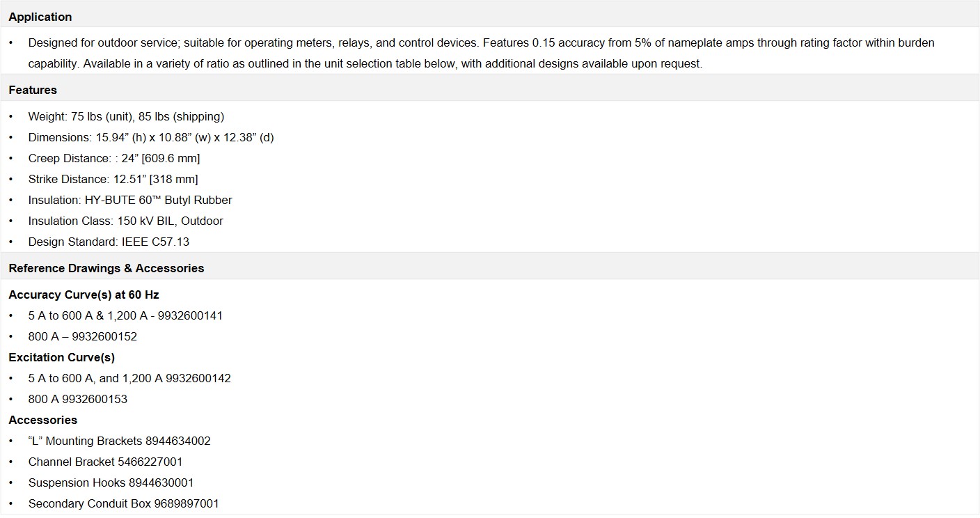Click the "L" Mounting Brackets part number
The height and width of the screenshot is (518, 980).
coord(177,441)
